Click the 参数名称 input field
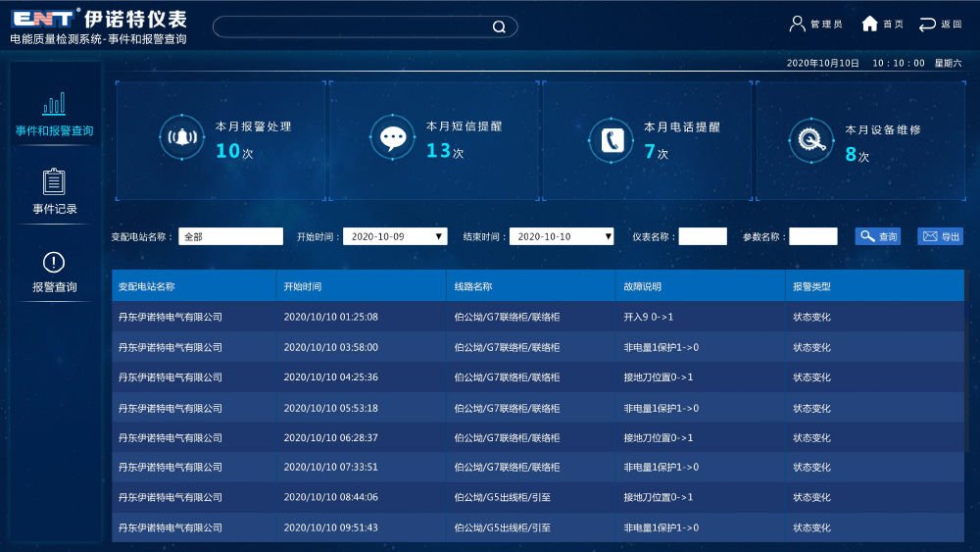Screen dimensions: 980x552 813,236
